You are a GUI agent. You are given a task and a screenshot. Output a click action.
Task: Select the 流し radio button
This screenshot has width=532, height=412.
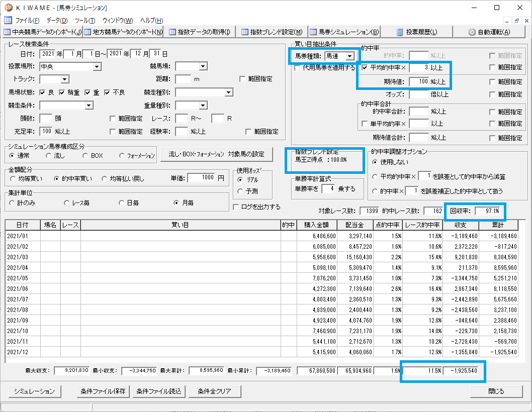(x=48, y=156)
